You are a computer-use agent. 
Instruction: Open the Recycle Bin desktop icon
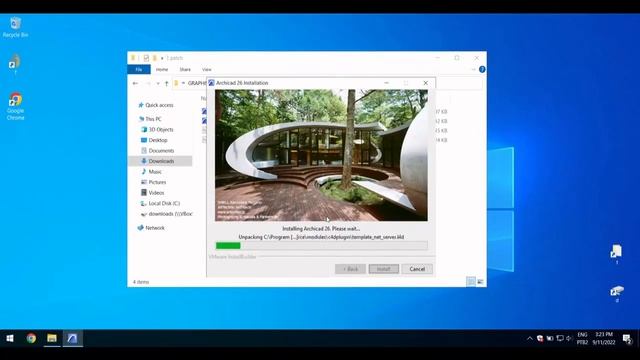[16, 27]
